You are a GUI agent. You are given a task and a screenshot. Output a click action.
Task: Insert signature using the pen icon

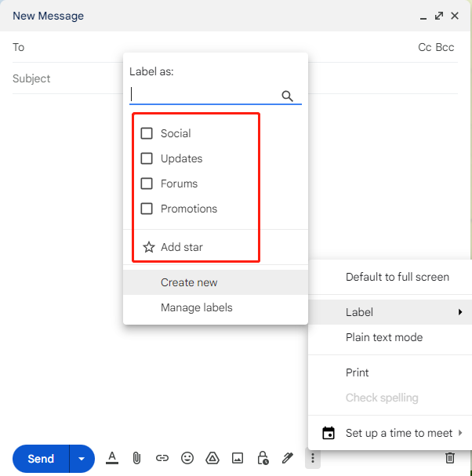pyautogui.click(x=288, y=458)
